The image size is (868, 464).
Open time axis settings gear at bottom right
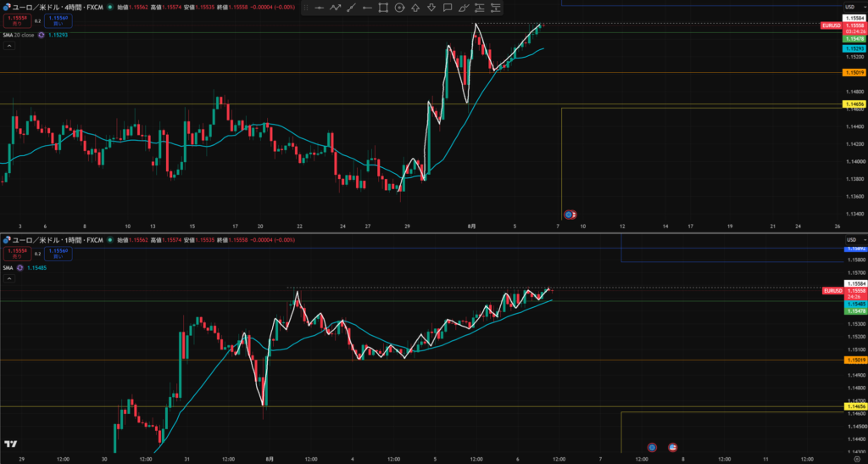[857, 459]
